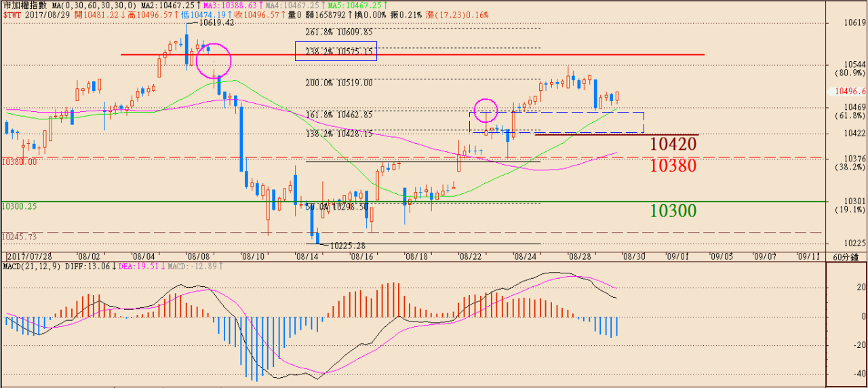Click the 261.8% 10609.85 Fibonacci level
The width and height of the screenshot is (868, 388).
click(339, 32)
